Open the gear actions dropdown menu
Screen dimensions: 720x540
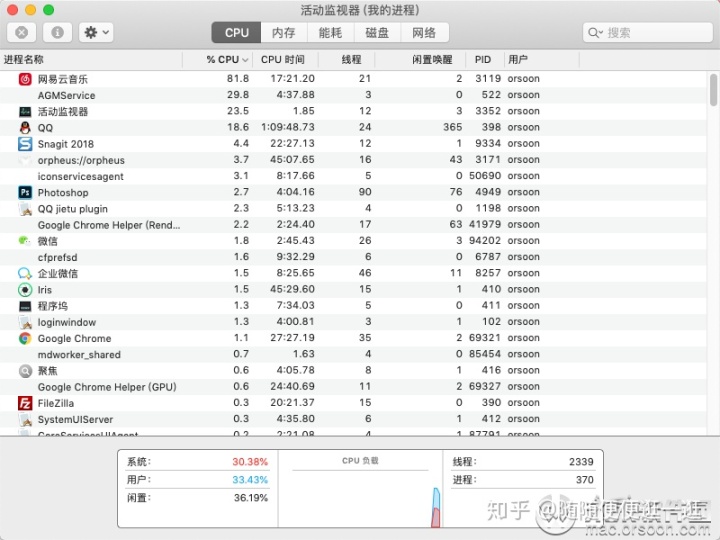(x=96, y=33)
